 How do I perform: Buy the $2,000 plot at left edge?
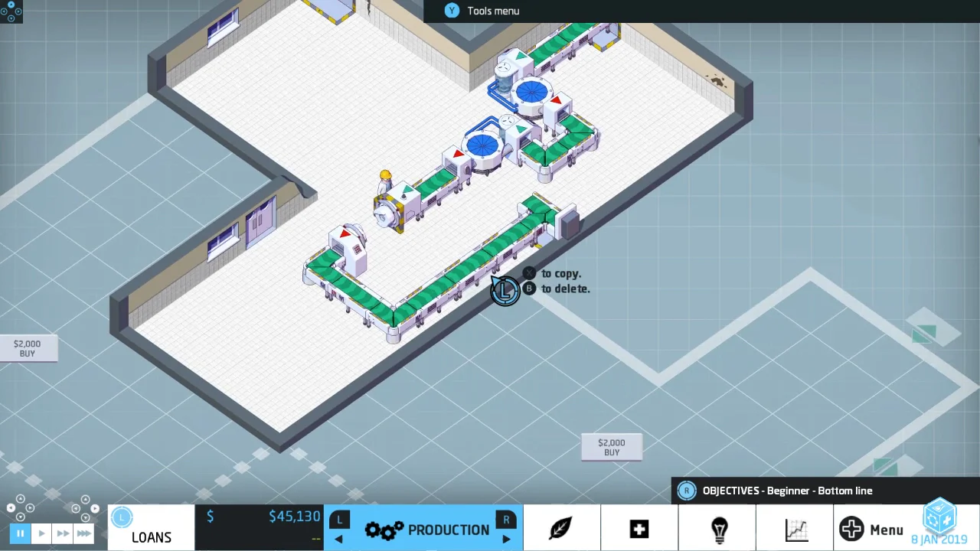pyautogui.click(x=28, y=349)
